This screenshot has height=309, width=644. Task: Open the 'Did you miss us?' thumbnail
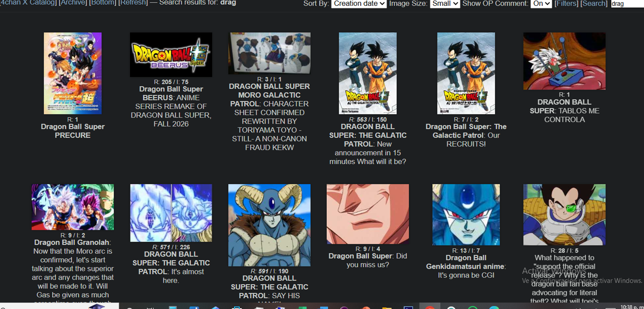click(x=368, y=214)
